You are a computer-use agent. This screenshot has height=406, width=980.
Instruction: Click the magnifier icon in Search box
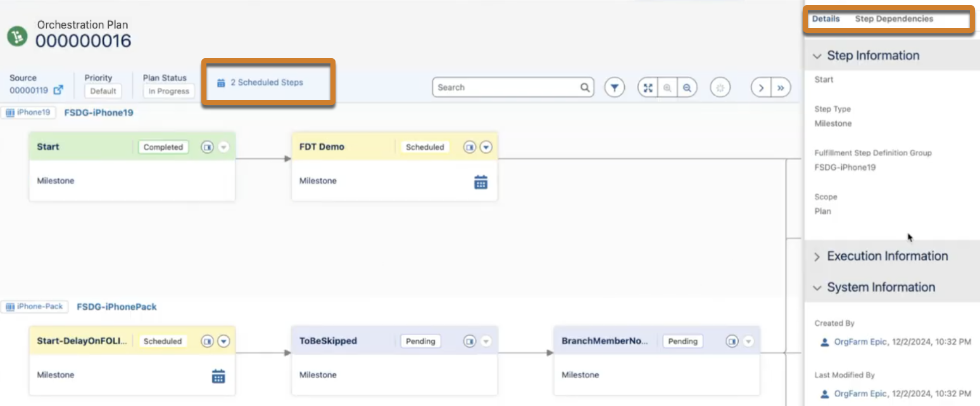click(x=585, y=87)
